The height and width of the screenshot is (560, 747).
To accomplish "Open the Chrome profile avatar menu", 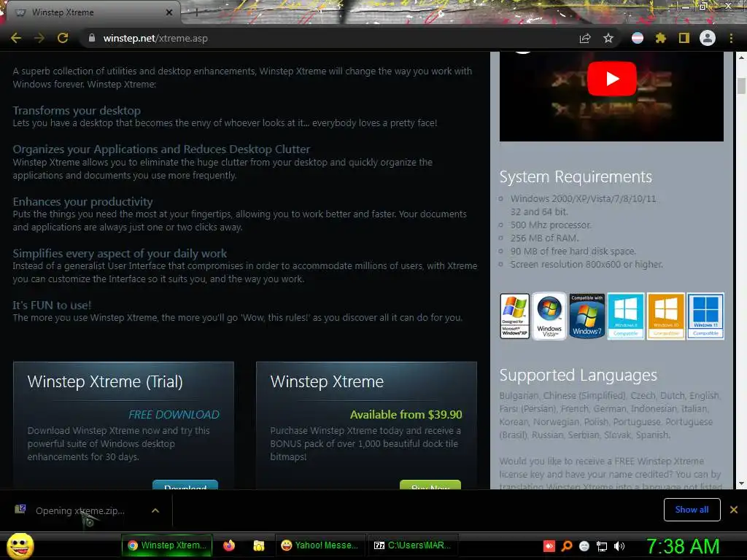I will click(708, 38).
